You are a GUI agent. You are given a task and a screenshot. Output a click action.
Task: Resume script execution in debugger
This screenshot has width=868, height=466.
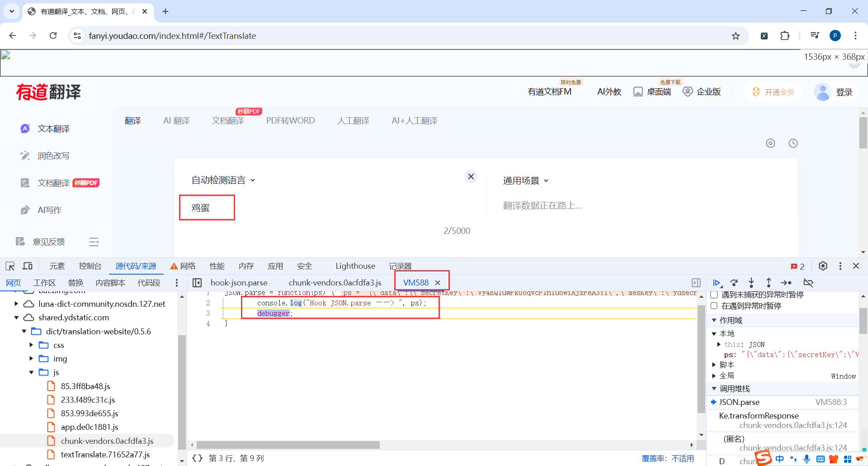[x=717, y=283]
